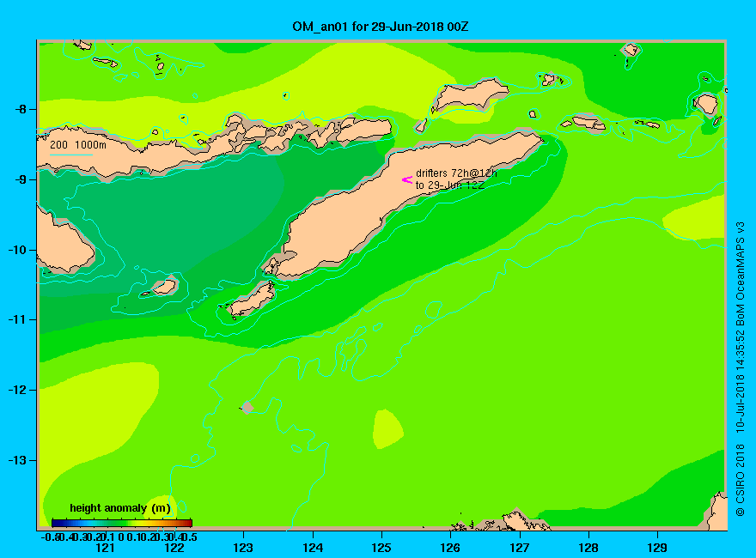Click the "-0.5" color bar tick label
The image size is (756, 558).
point(50,537)
